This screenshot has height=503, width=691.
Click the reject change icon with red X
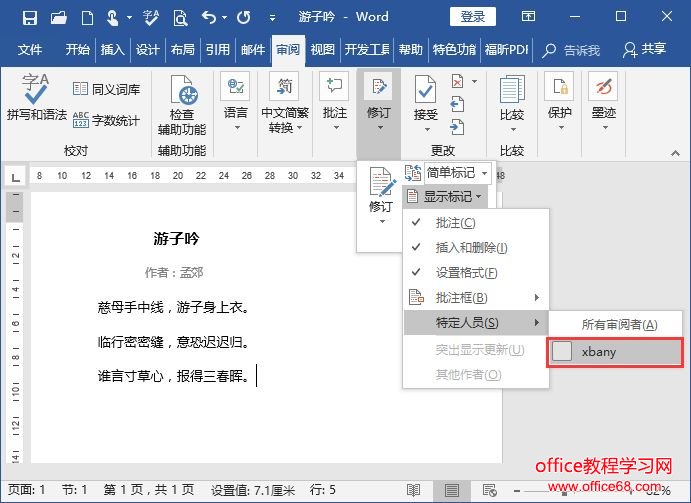pos(458,81)
